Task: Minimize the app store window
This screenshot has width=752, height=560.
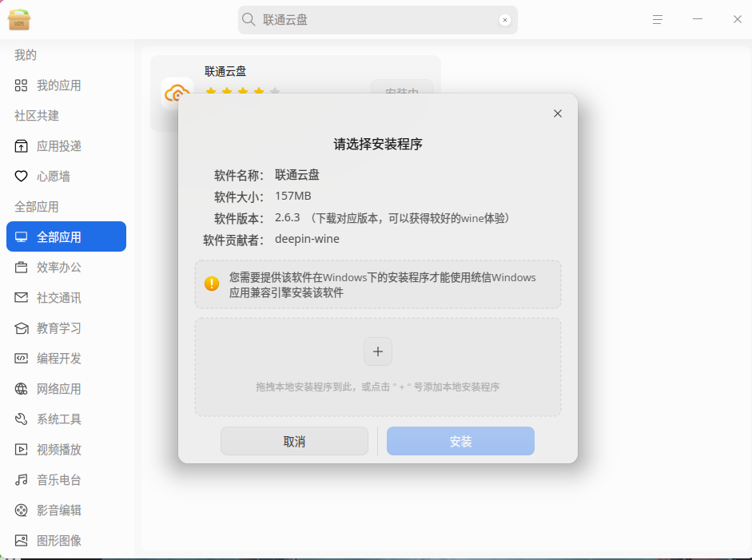Action: 698,19
